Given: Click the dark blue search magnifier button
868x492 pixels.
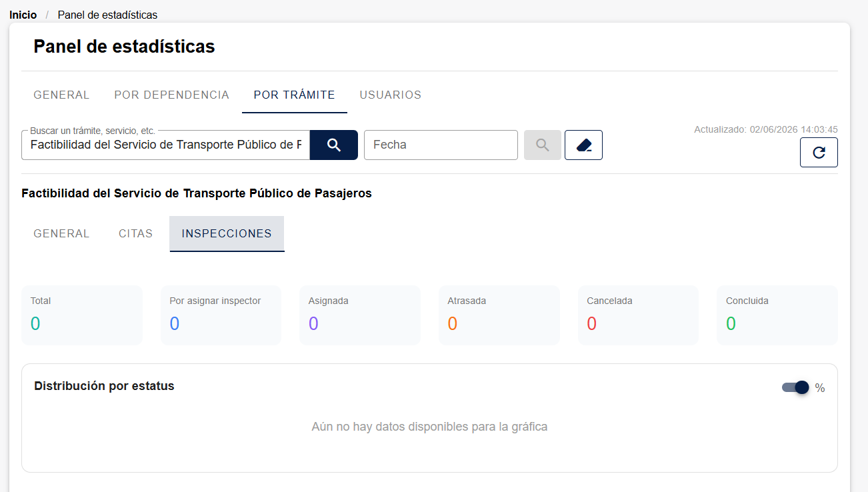Looking at the screenshot, I should 334,145.
